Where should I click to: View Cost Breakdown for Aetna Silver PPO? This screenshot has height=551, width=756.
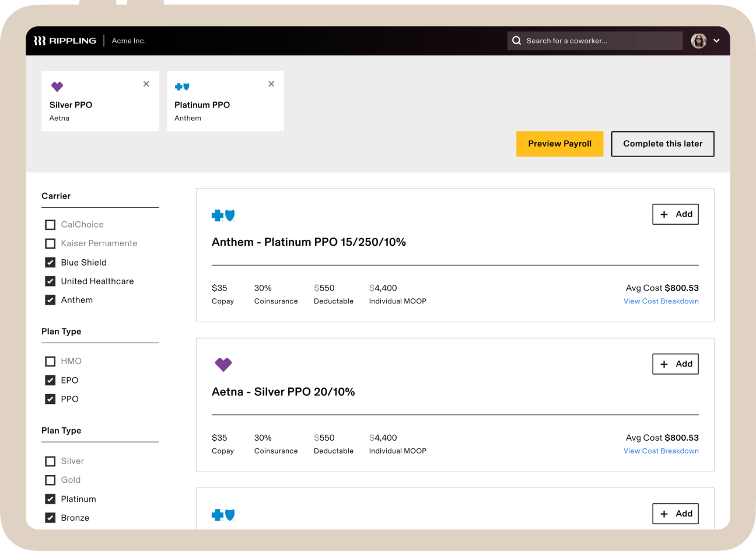coord(661,451)
